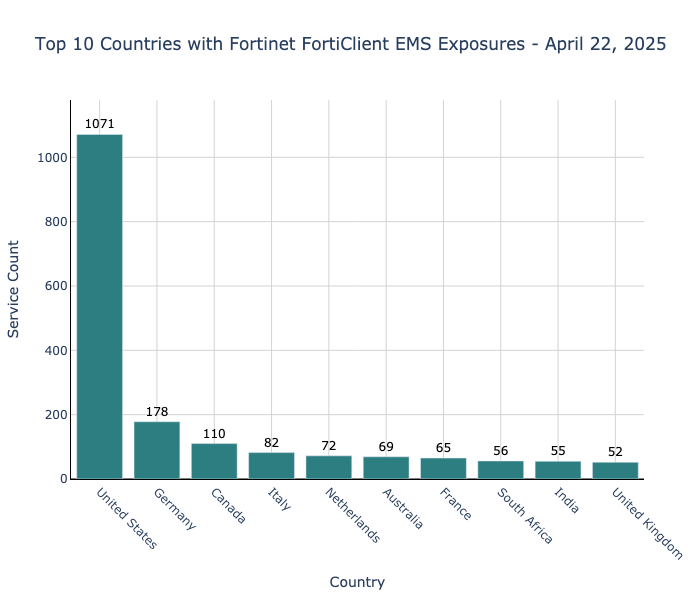Click the United Kingdom axis label
The height and width of the screenshot is (600, 700).
(647, 524)
